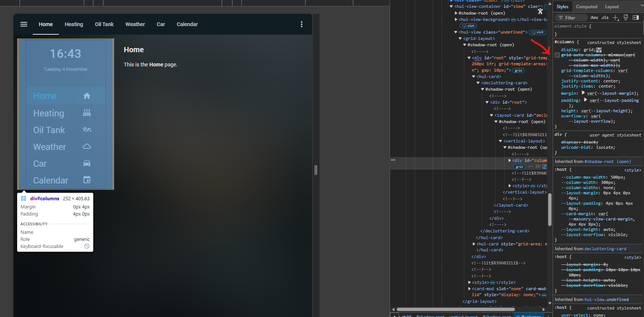Expand the hui-card grid-area node
644x317 pixels.
[x=474, y=244]
